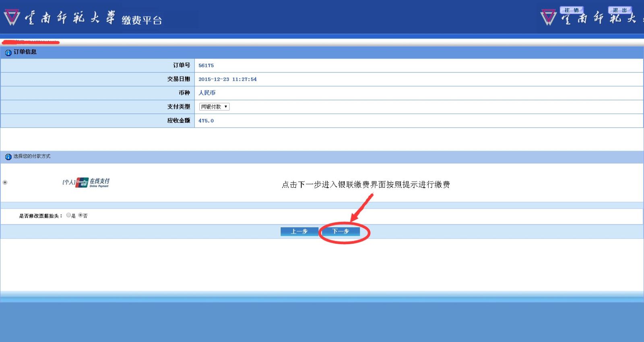
Task: Click the 人民币 currency value
Action: coord(207,93)
